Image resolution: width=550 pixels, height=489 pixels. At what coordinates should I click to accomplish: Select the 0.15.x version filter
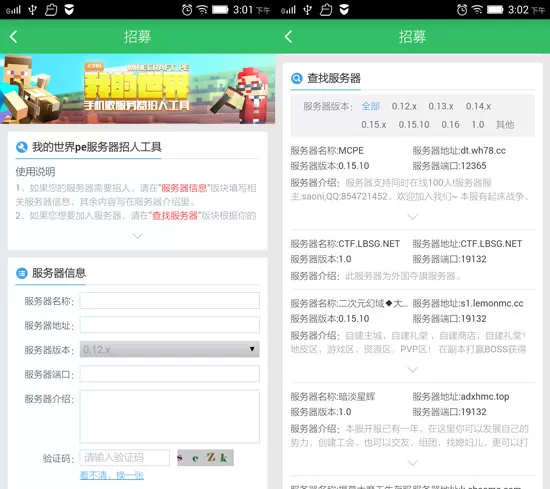(x=374, y=125)
